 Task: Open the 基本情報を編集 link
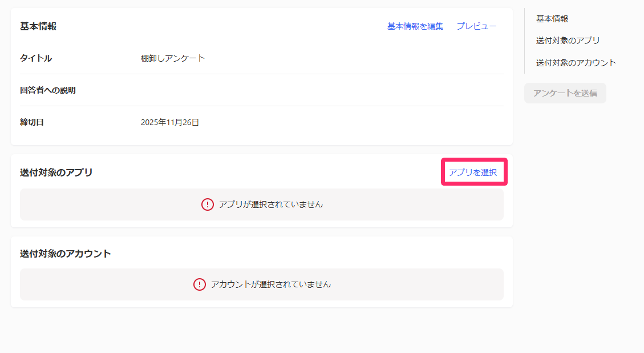415,26
